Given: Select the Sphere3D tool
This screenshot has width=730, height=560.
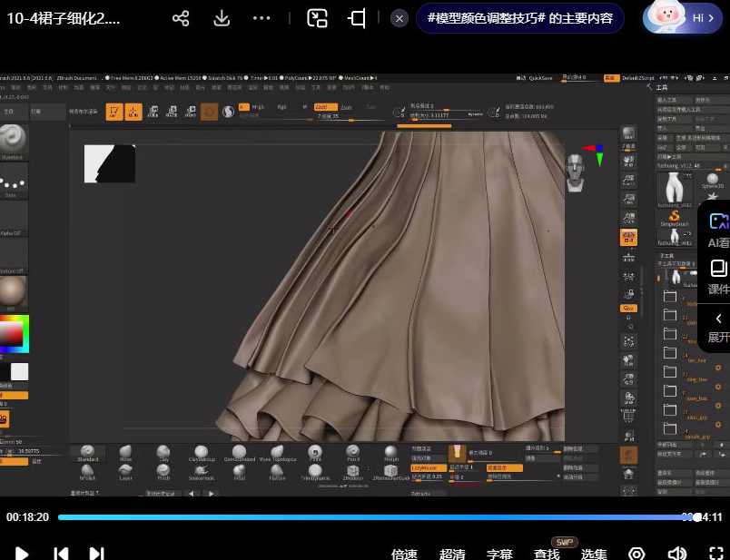Looking at the screenshot, I should (x=711, y=180).
